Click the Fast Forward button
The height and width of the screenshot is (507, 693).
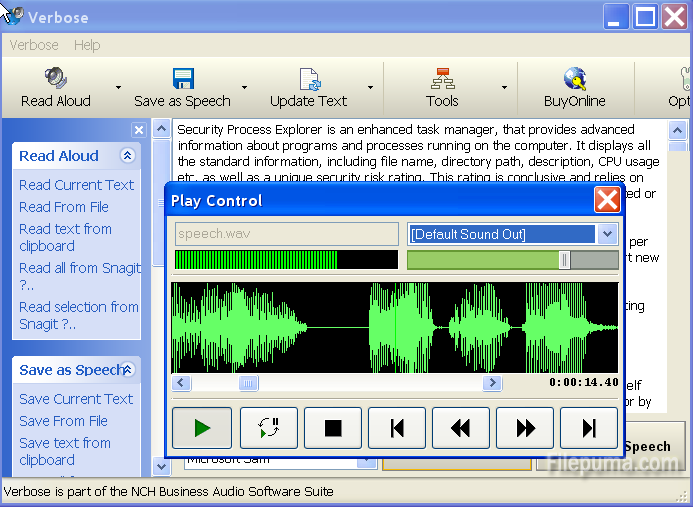tap(525, 428)
